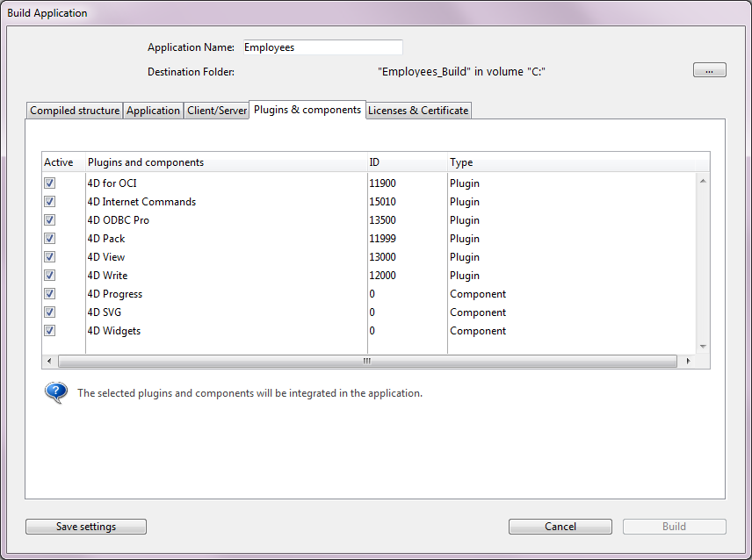Click the destination folder browse button
This screenshot has height=560, width=752.
pyautogui.click(x=709, y=70)
